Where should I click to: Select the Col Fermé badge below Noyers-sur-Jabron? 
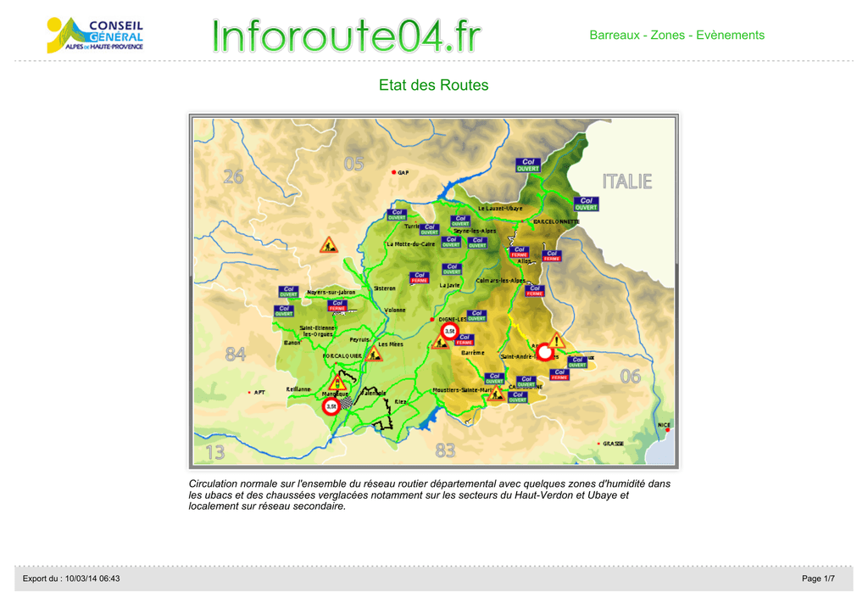click(337, 306)
